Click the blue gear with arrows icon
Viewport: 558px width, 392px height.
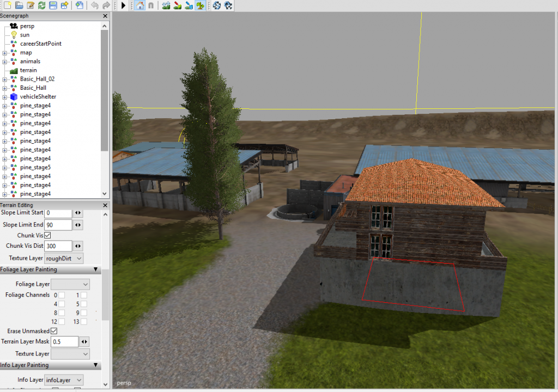217,5
